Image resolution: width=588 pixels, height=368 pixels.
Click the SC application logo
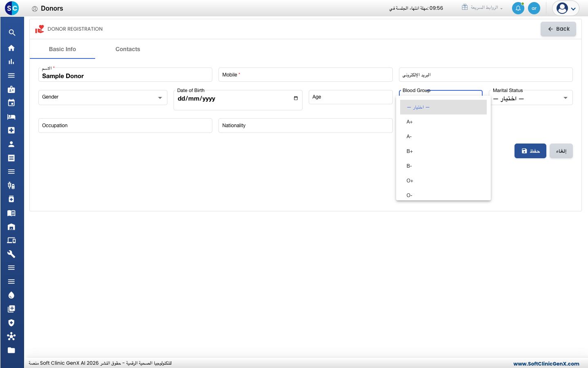coord(12,8)
